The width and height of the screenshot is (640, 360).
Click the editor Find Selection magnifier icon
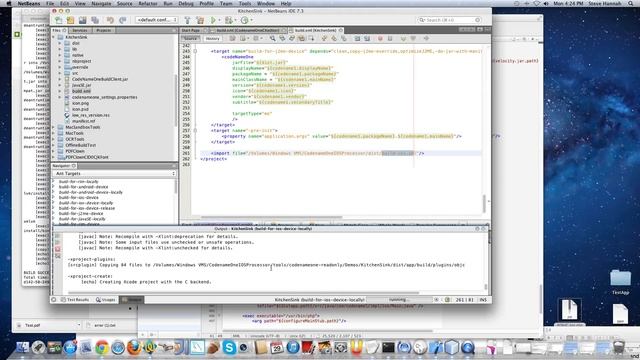click(272, 38)
